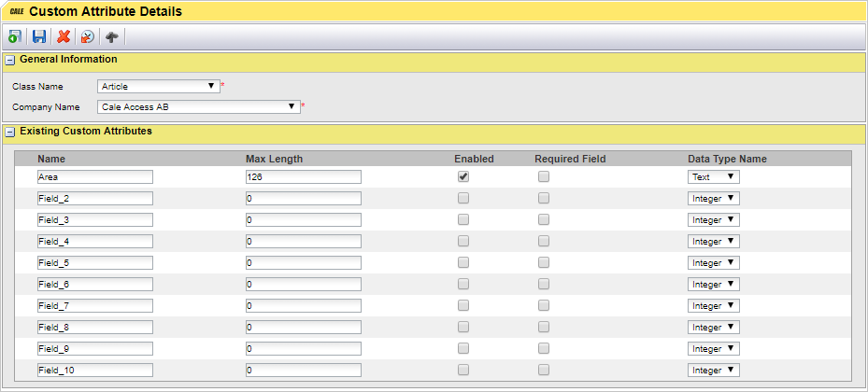Enable the Field_6 attribute checkbox
The height and width of the screenshot is (392, 868).
pyautogui.click(x=463, y=284)
